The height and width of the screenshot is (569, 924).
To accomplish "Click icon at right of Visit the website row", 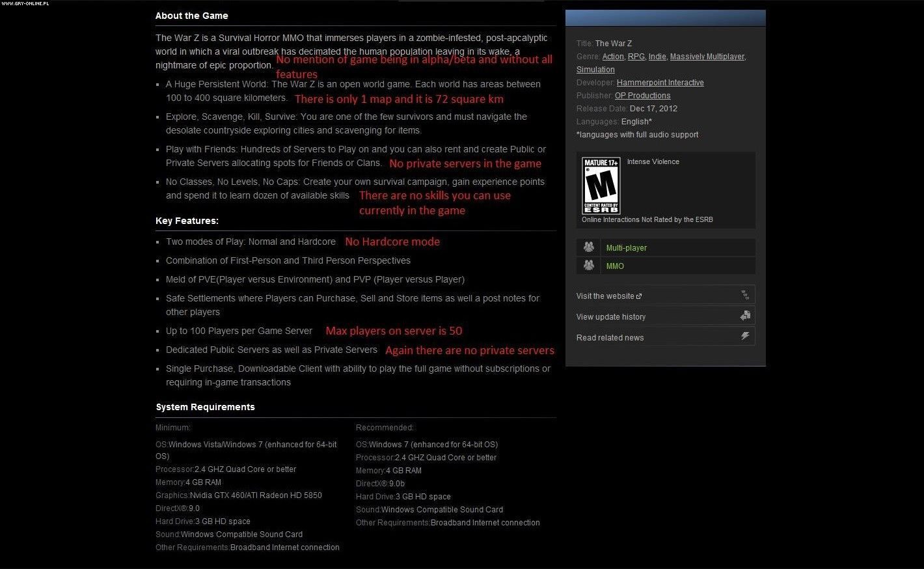I will tap(745, 296).
